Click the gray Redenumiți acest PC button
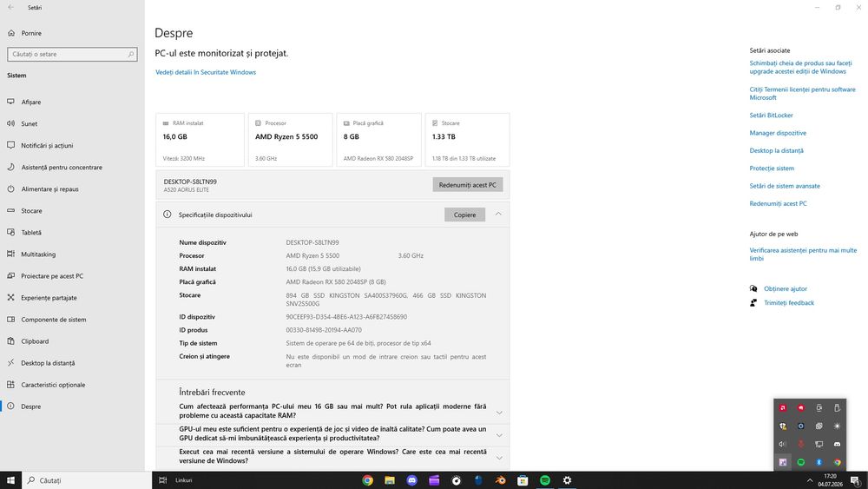This screenshot has width=868, height=489. point(467,185)
